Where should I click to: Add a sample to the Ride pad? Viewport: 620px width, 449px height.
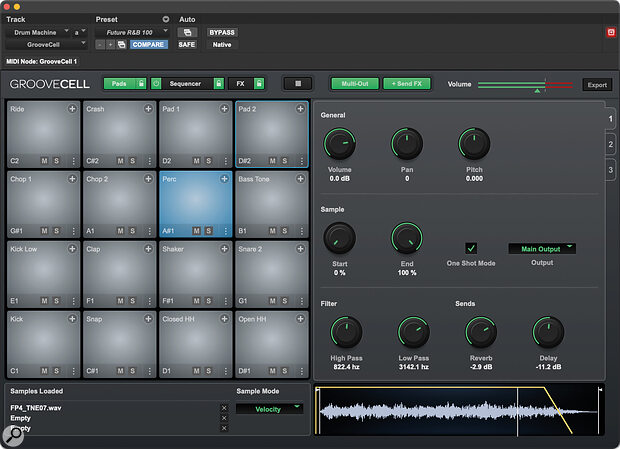click(72, 109)
